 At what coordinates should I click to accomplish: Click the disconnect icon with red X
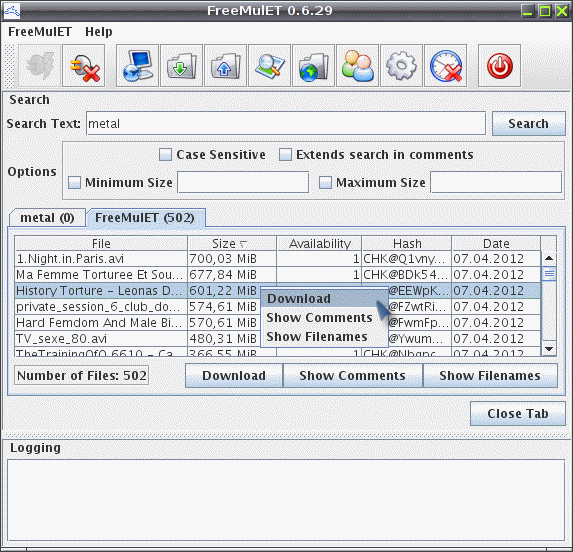[x=84, y=66]
